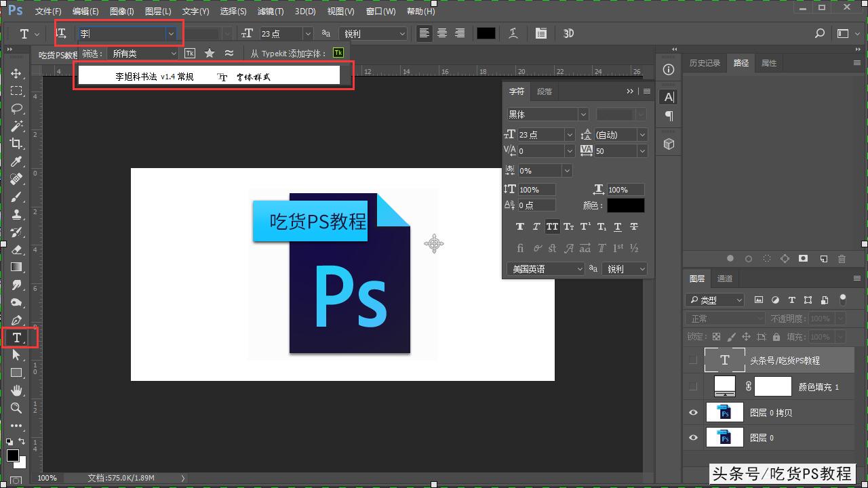Open tracking 50 dropdown

coord(642,151)
